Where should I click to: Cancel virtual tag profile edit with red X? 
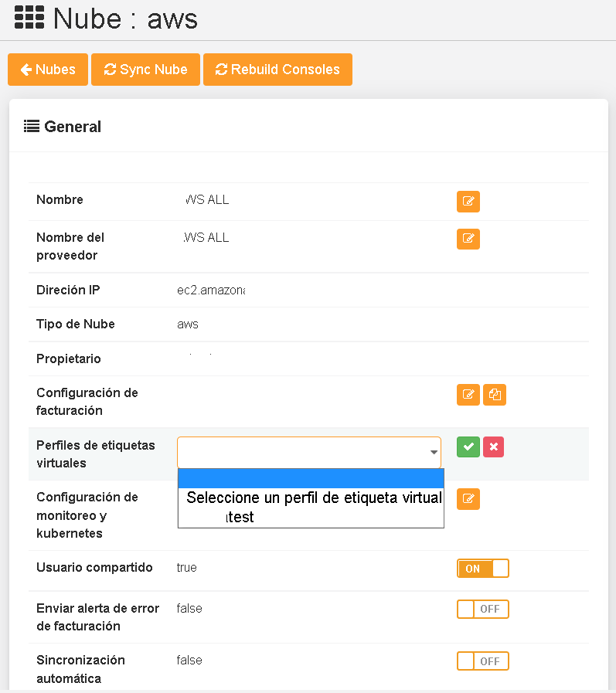click(x=494, y=447)
